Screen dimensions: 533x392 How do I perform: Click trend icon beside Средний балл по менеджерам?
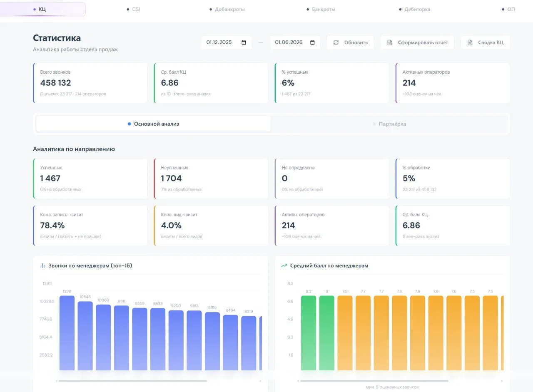pos(284,265)
